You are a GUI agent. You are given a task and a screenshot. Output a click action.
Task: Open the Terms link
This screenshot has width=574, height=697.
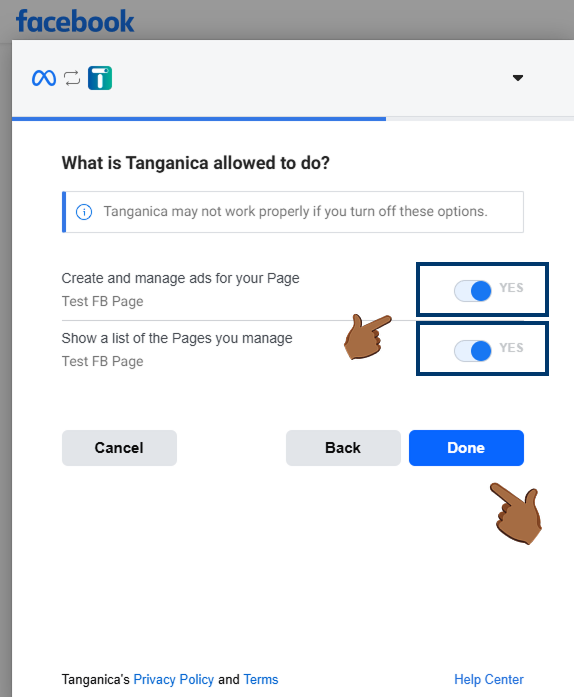tap(261, 679)
